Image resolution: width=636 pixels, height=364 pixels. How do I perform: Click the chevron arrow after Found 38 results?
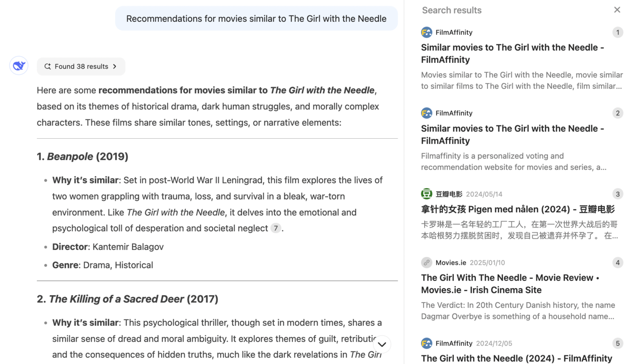(x=115, y=66)
